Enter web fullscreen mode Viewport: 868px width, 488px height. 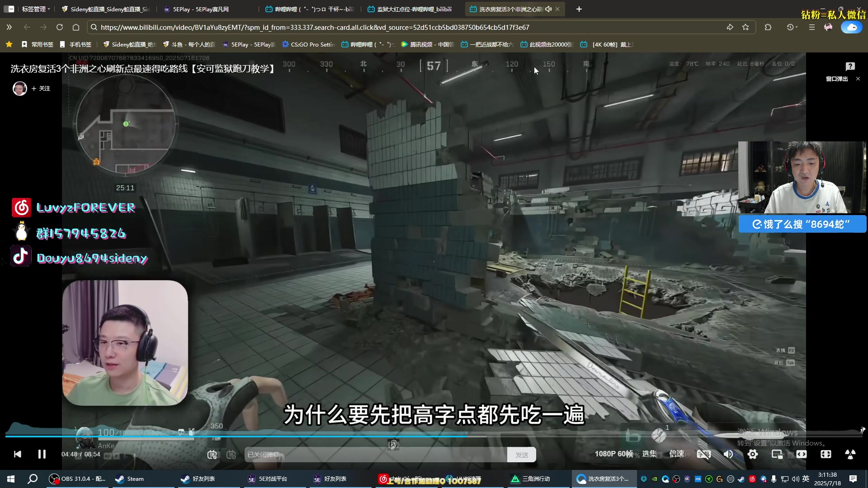[826, 454]
